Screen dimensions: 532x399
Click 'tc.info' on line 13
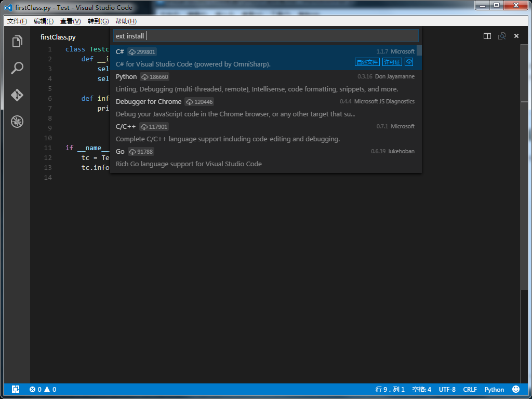click(x=96, y=168)
